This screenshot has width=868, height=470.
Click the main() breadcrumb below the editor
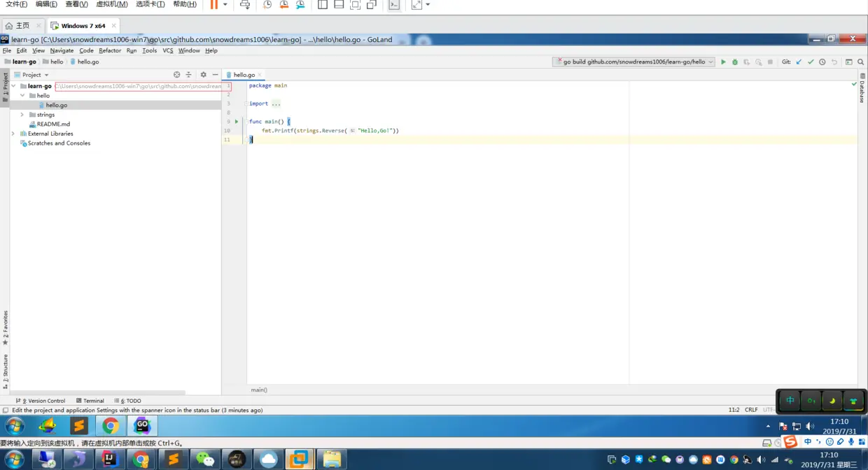(259, 390)
